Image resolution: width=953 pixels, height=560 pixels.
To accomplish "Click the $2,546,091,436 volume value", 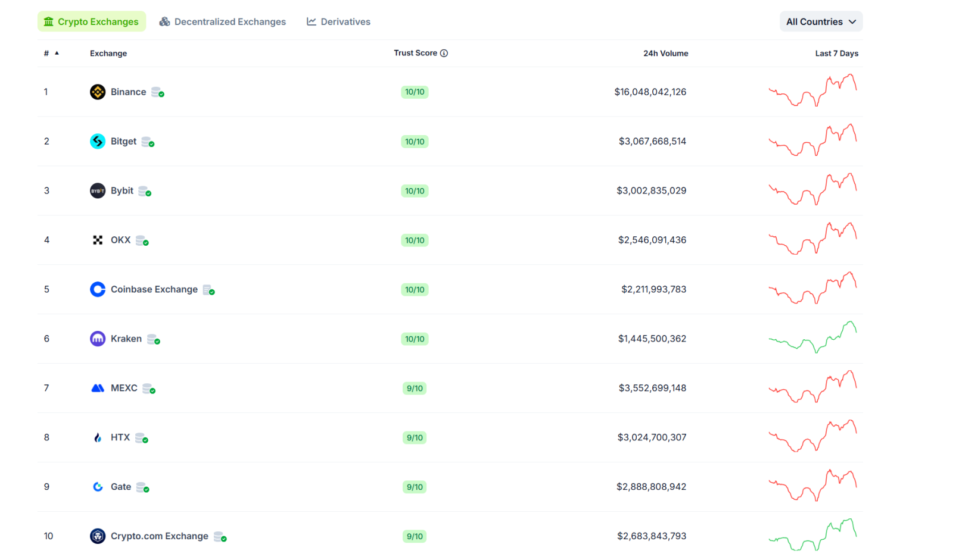I will [652, 240].
